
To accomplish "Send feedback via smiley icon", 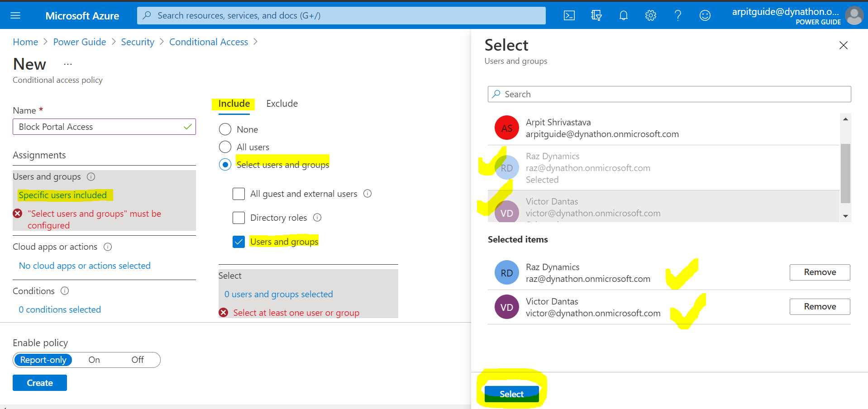I will point(705,15).
